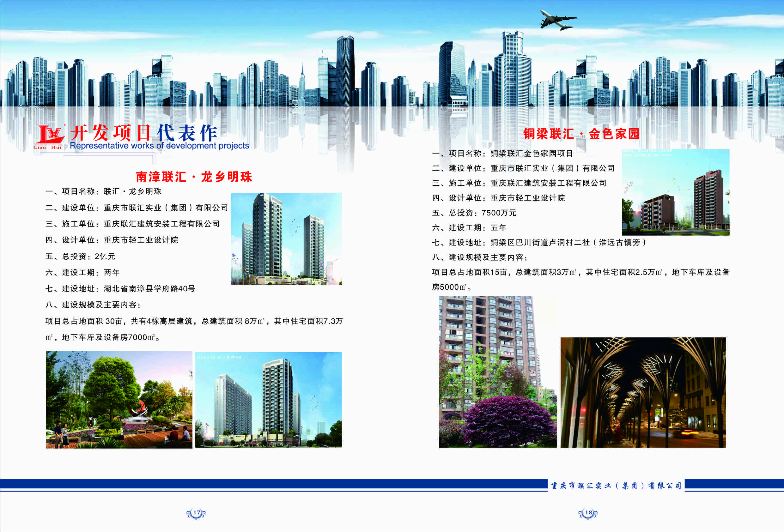Click the 总投资：7500万元 text line
Image resolution: width=784 pixels, height=532 pixels.
(474, 213)
